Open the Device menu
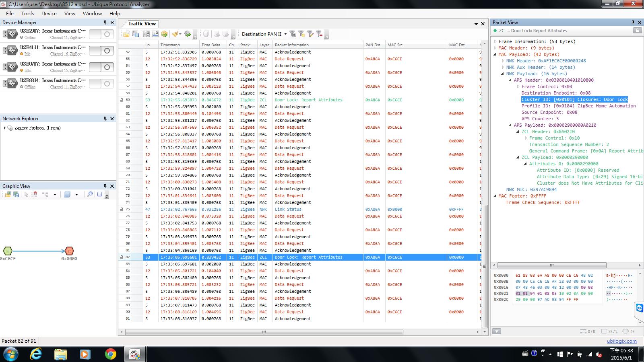This screenshot has width=644, height=362. [49, 13]
